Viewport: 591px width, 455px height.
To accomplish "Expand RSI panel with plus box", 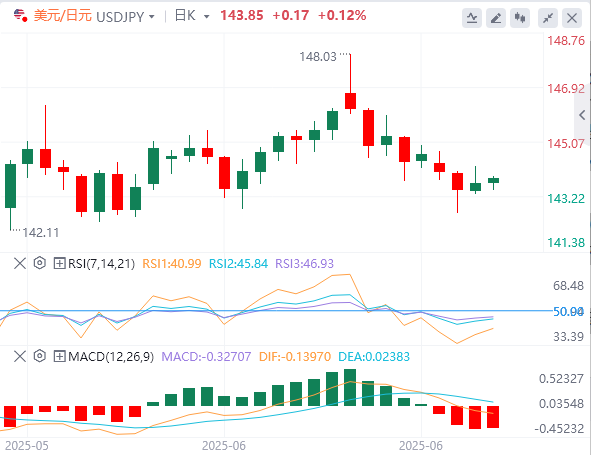I will click(x=60, y=263).
